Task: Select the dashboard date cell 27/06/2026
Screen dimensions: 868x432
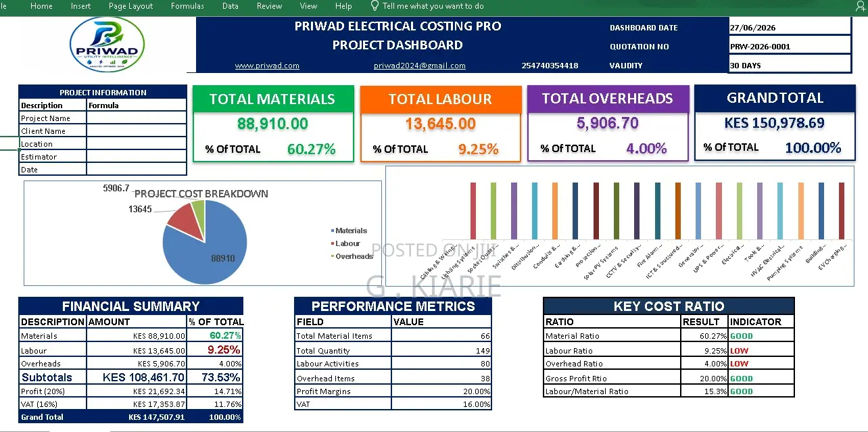Action: coord(789,28)
